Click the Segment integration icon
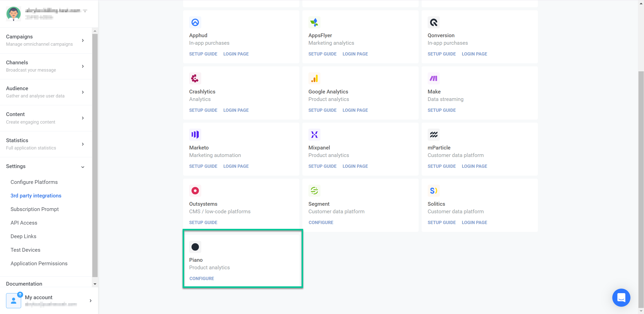644x314 pixels. pyautogui.click(x=314, y=191)
